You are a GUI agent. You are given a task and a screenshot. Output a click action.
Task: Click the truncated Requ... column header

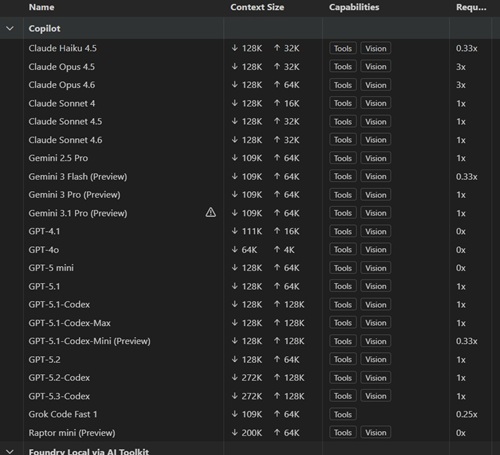[x=471, y=7]
